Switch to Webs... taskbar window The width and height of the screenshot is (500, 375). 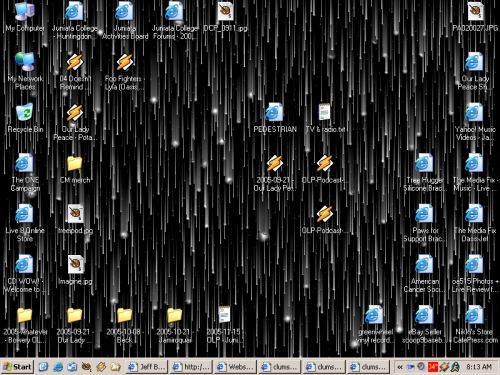pyautogui.click(x=235, y=367)
